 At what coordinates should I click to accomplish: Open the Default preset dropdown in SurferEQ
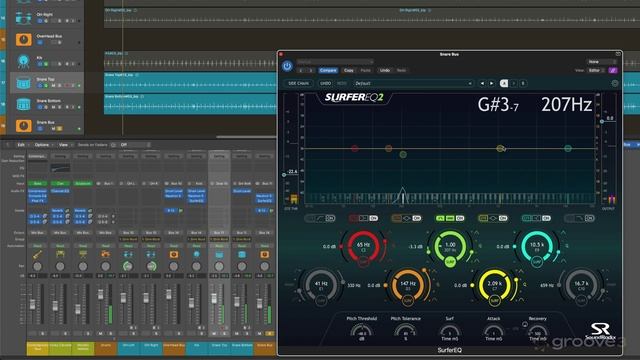click(x=413, y=83)
